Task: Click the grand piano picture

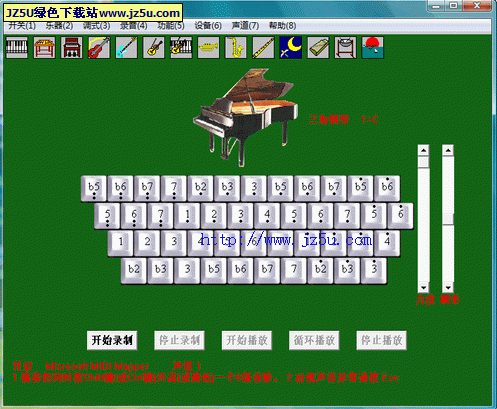Action: (245, 117)
